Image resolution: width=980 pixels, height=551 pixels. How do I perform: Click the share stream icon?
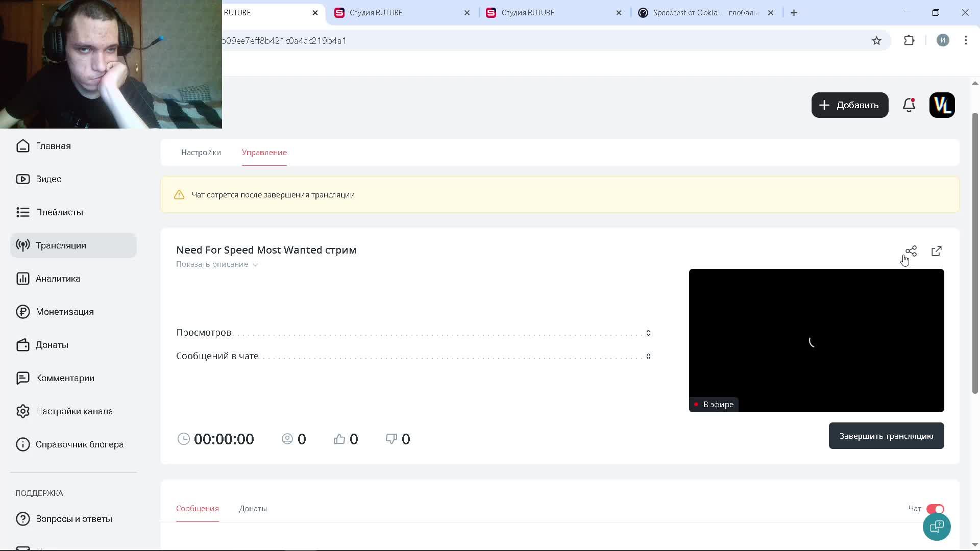tap(911, 251)
